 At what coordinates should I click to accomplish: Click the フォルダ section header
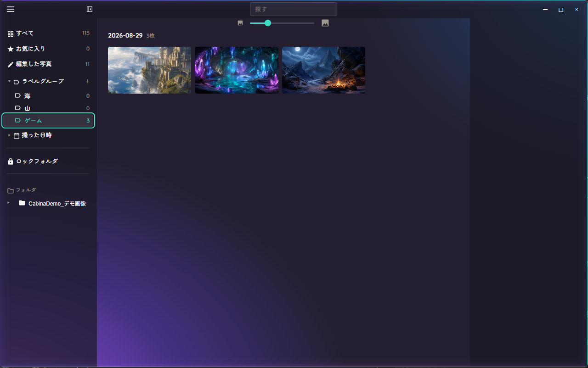coord(26,190)
